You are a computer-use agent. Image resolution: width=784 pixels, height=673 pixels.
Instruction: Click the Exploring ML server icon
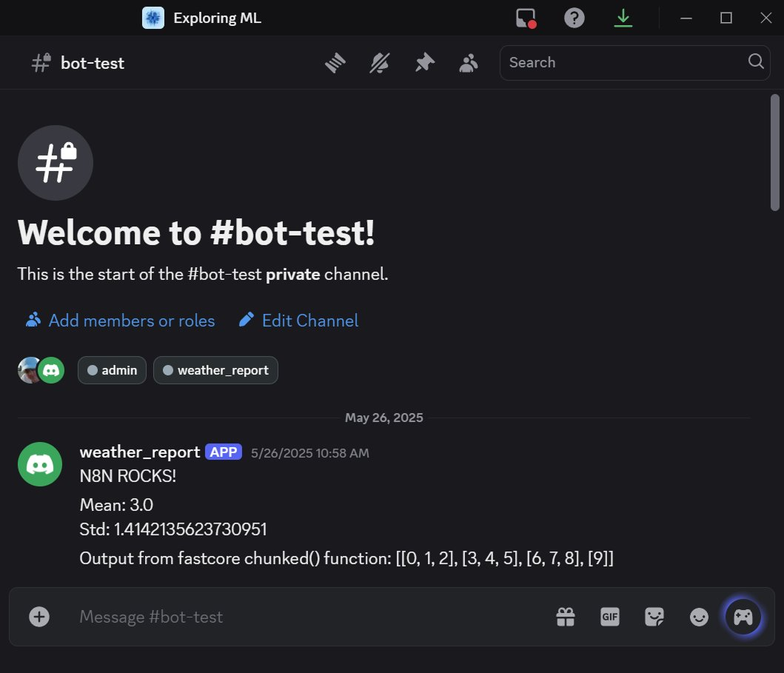pyautogui.click(x=153, y=17)
